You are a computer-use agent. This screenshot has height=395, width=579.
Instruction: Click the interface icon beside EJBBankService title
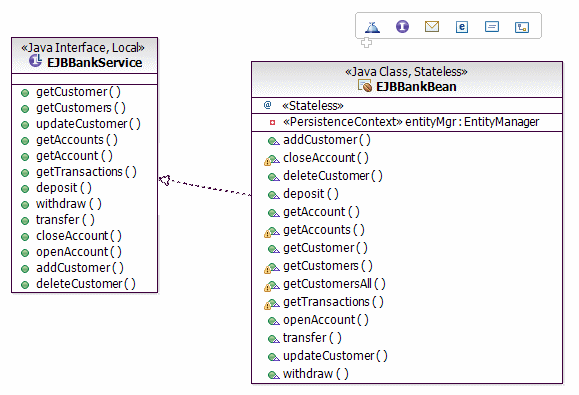pos(35,61)
